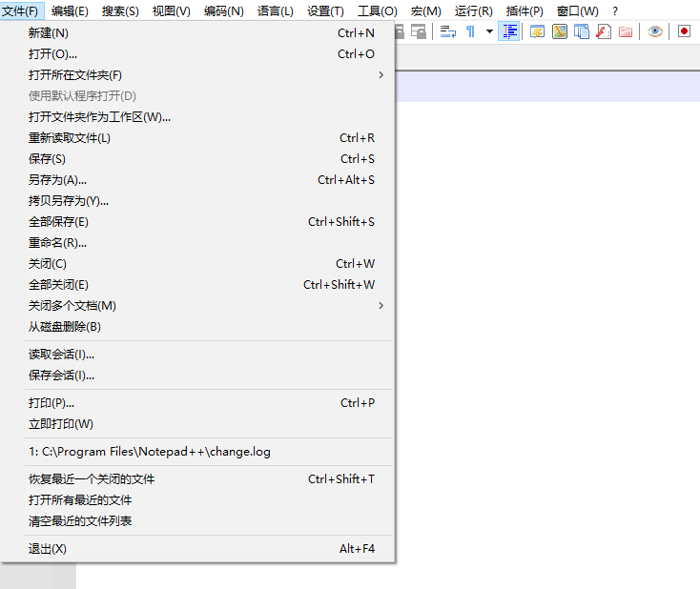Toggle show all characters pilcrow icon
The height and width of the screenshot is (589, 700).
[470, 31]
